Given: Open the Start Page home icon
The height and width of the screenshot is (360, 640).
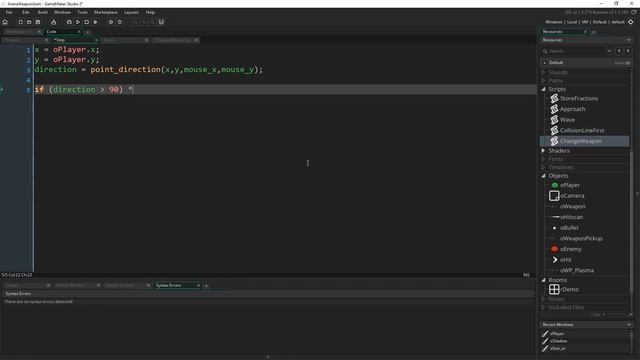Looking at the screenshot, I should point(5,22).
